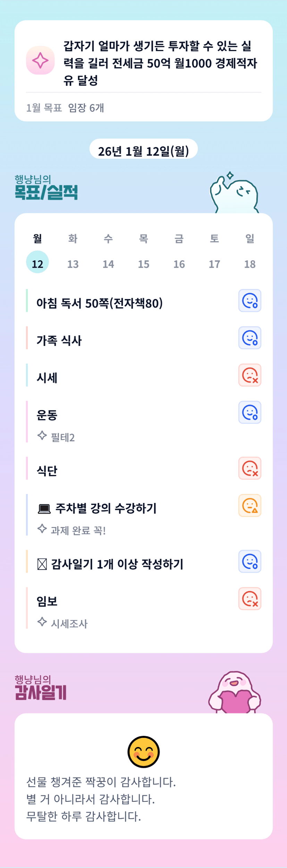Open the 1월 목표 임장 6개 link

(x=65, y=108)
